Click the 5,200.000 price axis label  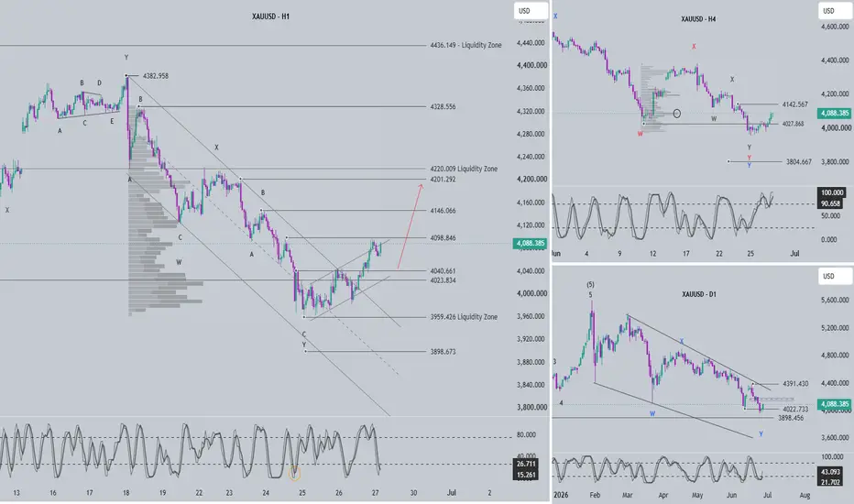coord(835,328)
